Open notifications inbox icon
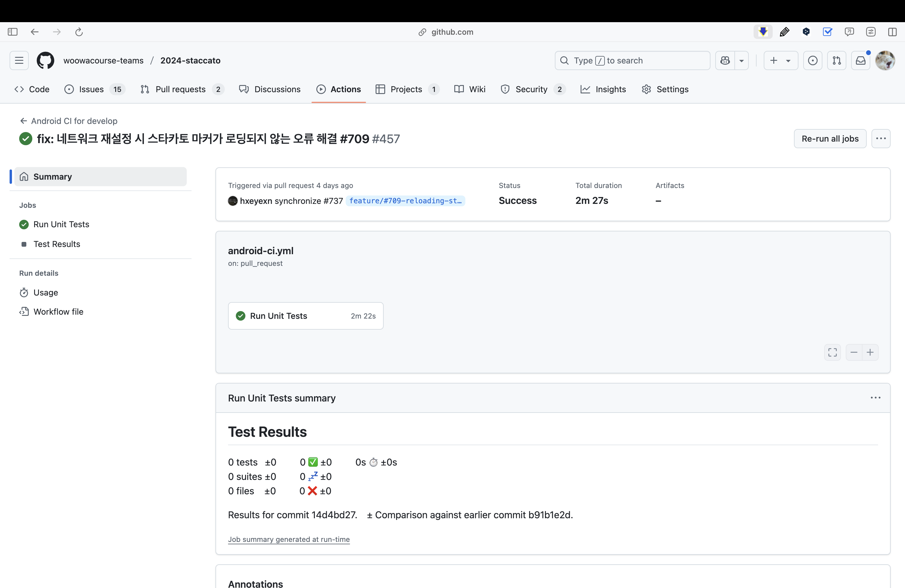The image size is (905, 588). coord(860,60)
